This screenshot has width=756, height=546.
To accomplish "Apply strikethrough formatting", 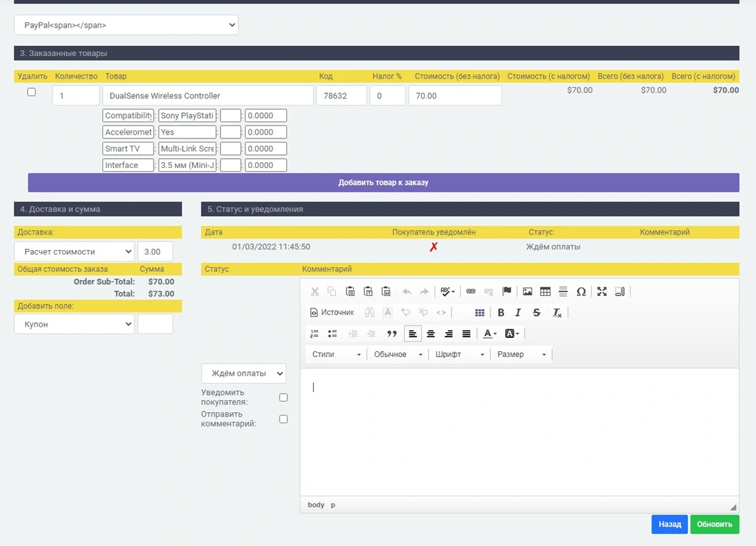I will point(537,312).
